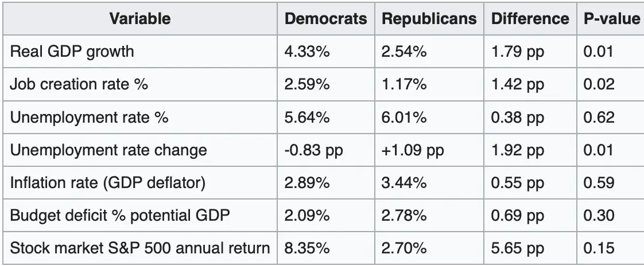This screenshot has width=644, height=266.
Task: Select the Job creation rate % cell
Action: click(x=79, y=85)
